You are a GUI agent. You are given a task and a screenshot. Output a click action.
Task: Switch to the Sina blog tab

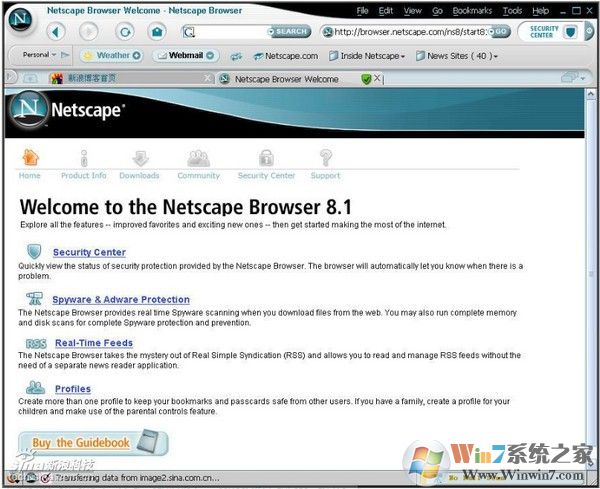pos(128,78)
